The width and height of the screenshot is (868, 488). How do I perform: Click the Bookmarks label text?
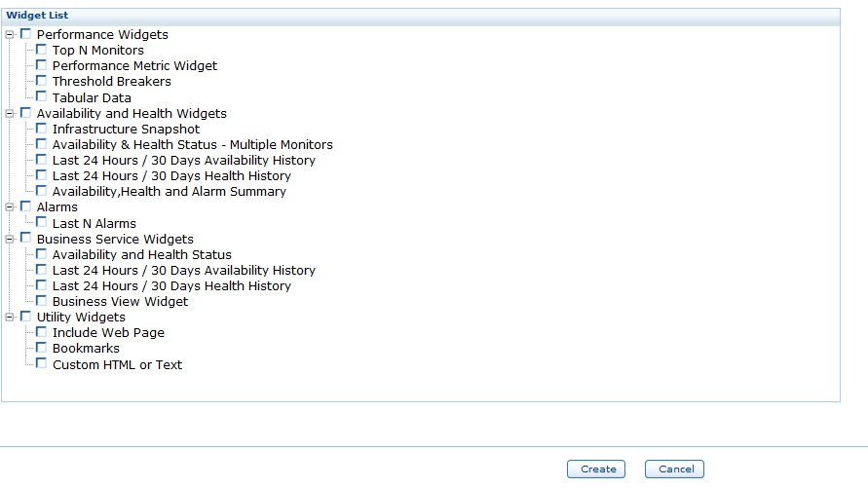(86, 348)
